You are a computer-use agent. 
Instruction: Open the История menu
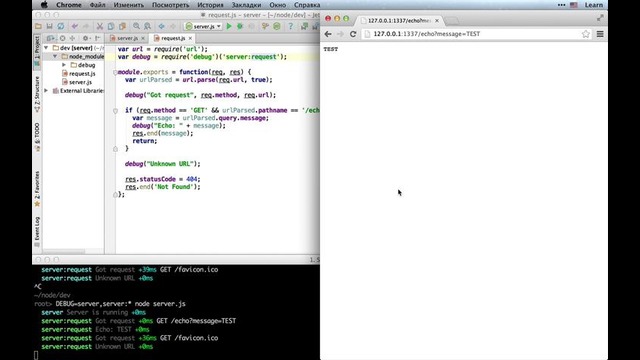[211, 5]
